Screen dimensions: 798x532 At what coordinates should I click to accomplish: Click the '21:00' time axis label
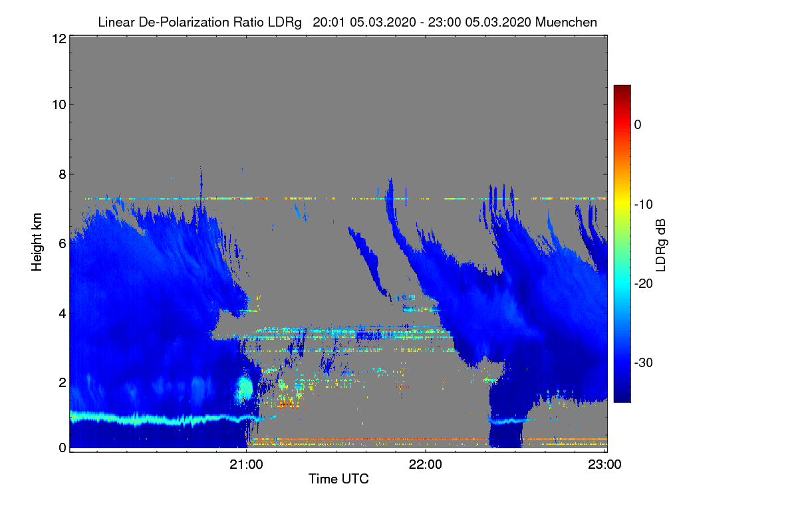246,465
